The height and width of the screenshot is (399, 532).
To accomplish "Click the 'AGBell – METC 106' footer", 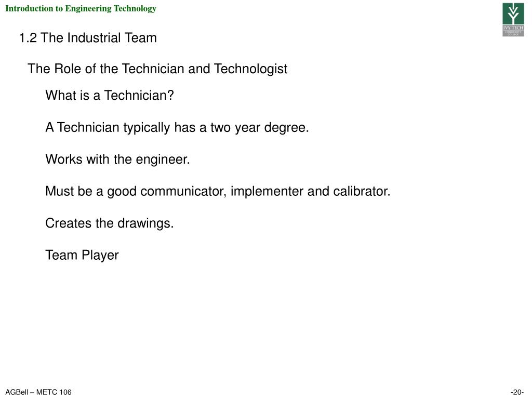I will 38,392.
